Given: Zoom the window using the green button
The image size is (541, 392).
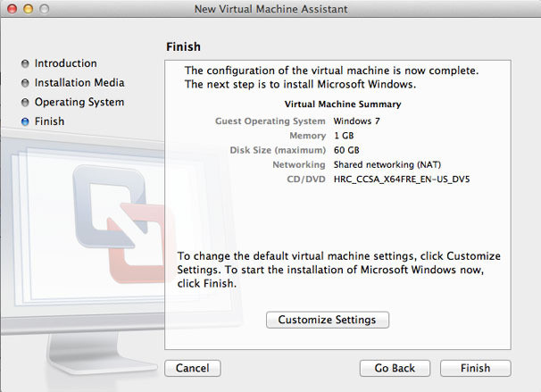Looking at the screenshot, I should 45,9.
